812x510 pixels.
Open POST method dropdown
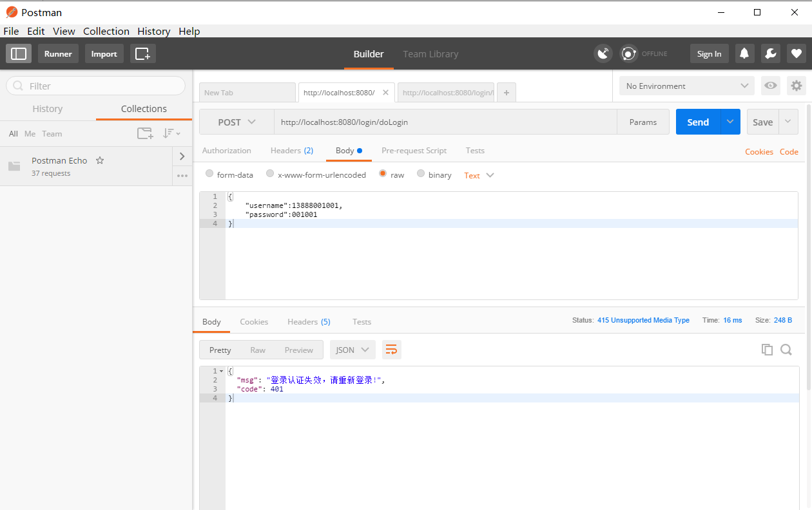tap(237, 122)
